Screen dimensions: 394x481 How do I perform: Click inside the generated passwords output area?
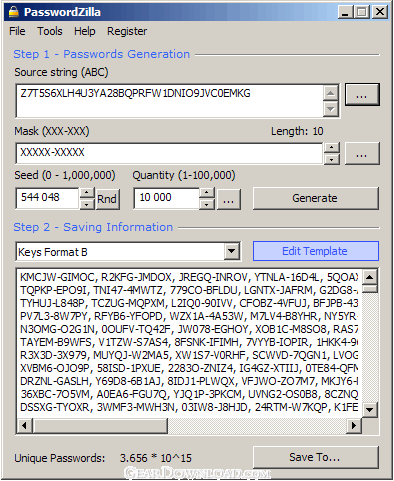189,343
